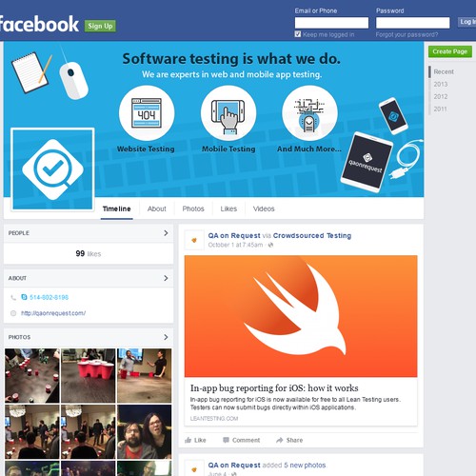Open photo of two men standing by table
This screenshot has height=476, width=476.
[145, 376]
